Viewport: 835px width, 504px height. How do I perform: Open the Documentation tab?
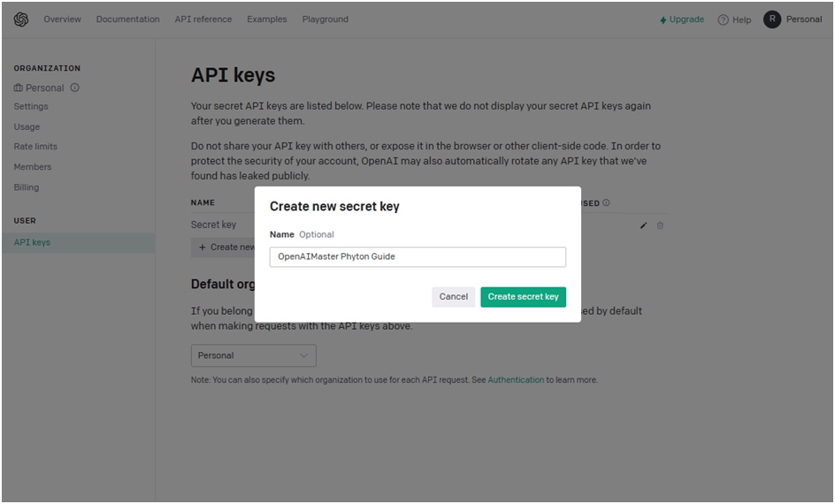click(x=127, y=19)
